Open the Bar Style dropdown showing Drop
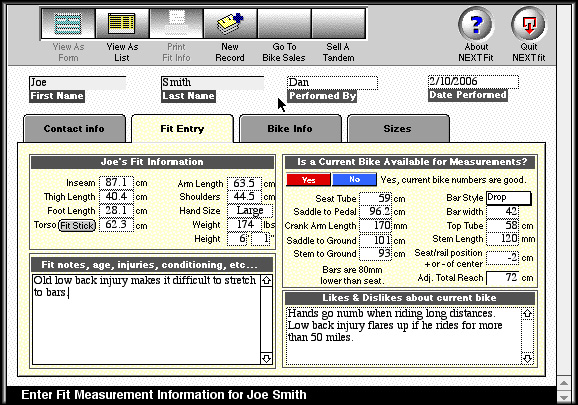The width and height of the screenshot is (578, 405). (508, 198)
